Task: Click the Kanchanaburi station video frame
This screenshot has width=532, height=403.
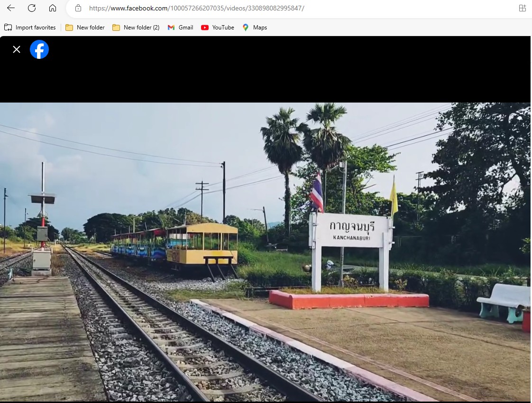Action: point(266,252)
